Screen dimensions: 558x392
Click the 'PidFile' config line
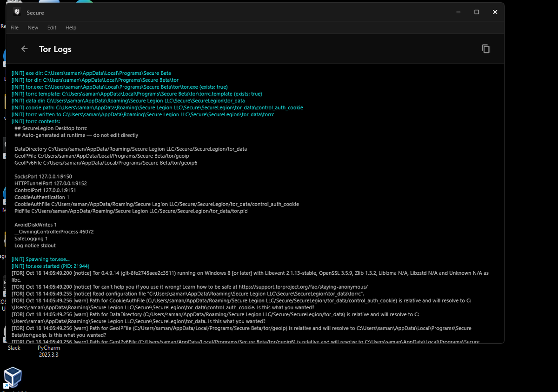pos(131,211)
